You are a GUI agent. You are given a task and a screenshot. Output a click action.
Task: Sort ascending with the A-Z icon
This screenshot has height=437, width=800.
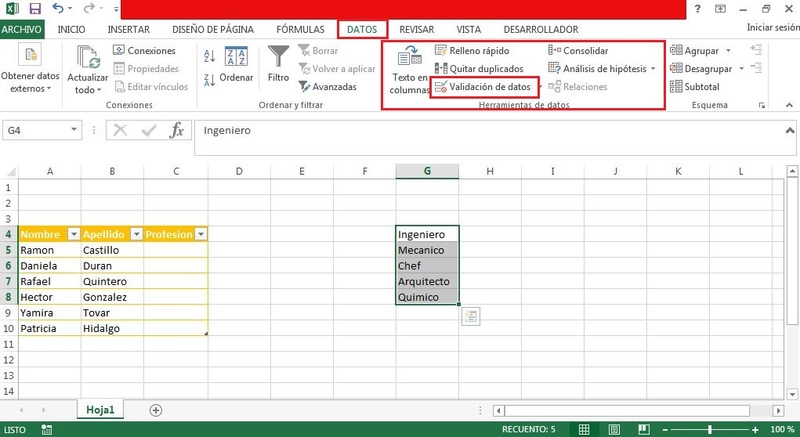pyautogui.click(x=209, y=56)
